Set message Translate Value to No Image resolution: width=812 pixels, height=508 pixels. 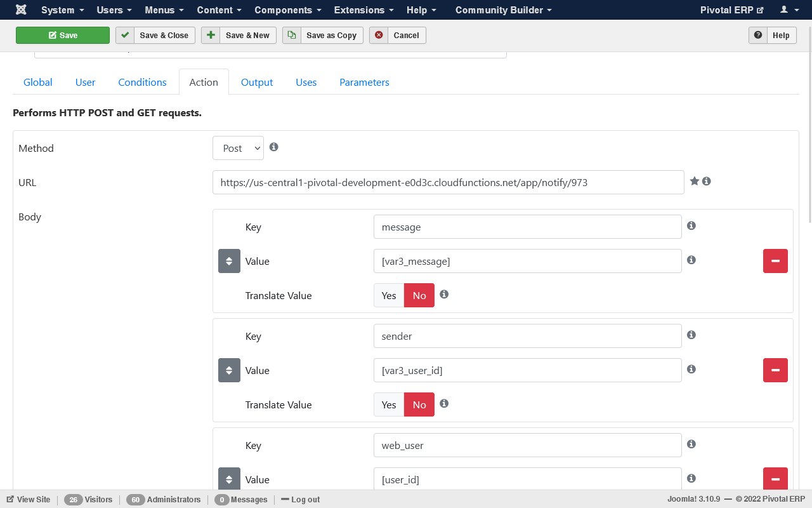[x=419, y=295]
